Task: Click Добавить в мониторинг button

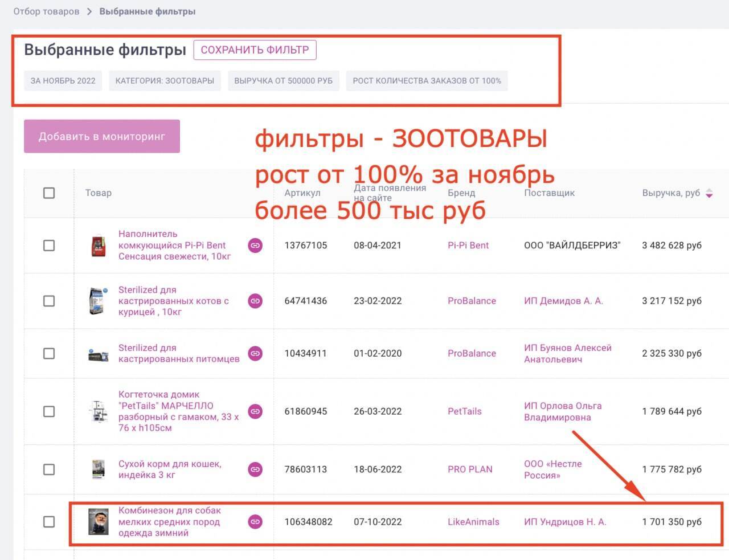Action: tap(102, 136)
